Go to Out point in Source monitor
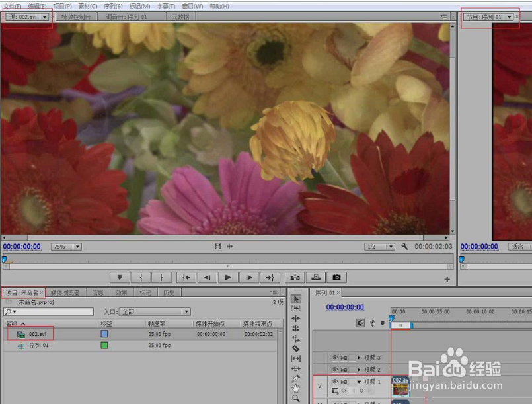The width and height of the screenshot is (532, 404). pyautogui.click(x=270, y=277)
